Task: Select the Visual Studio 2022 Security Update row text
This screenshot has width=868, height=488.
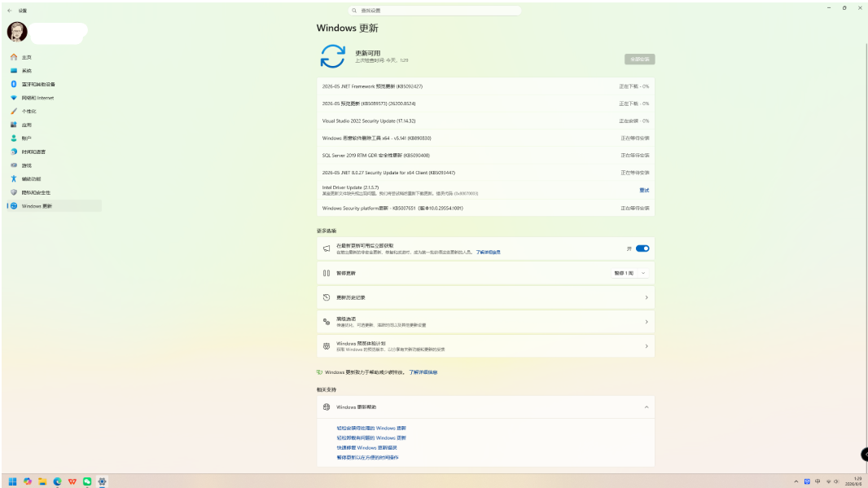Action: [x=369, y=121]
